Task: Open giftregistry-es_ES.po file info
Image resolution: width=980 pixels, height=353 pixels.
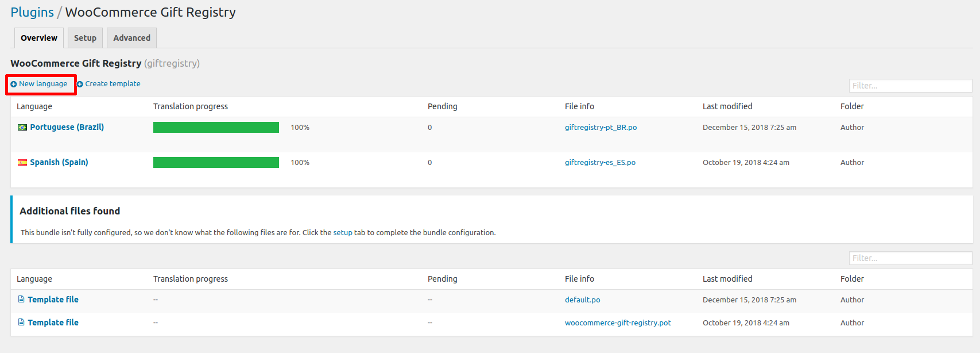Action: pyautogui.click(x=600, y=163)
